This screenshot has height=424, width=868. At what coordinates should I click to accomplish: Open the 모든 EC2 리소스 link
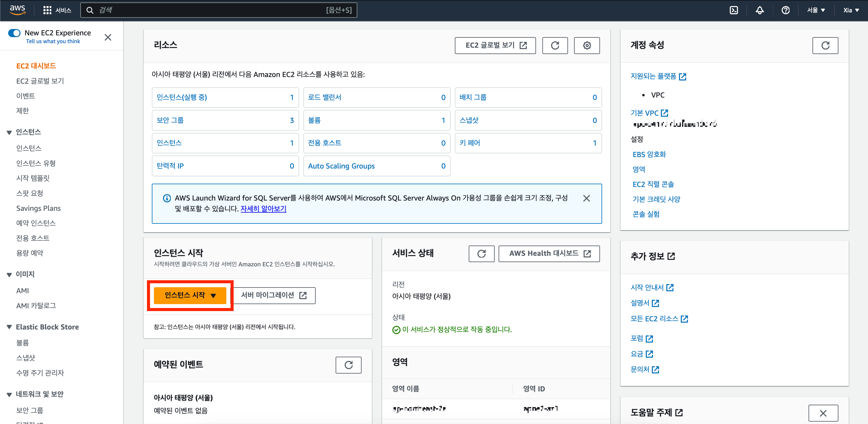[659, 319]
